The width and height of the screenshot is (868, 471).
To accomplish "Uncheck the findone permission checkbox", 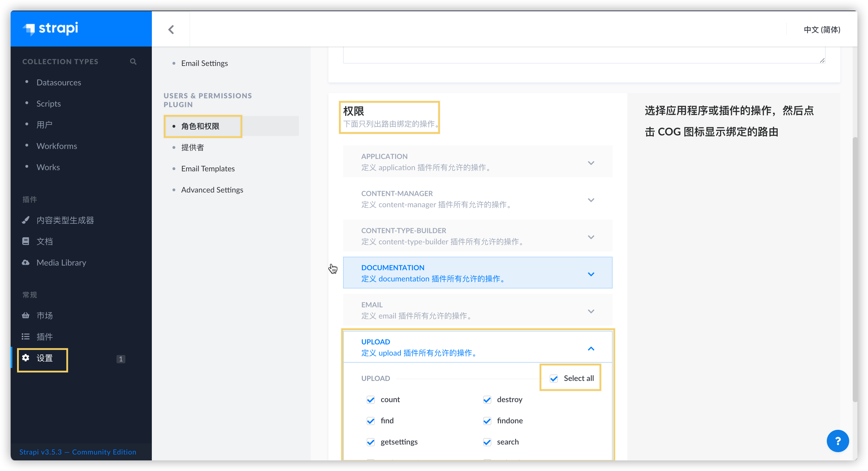I will coord(487,421).
